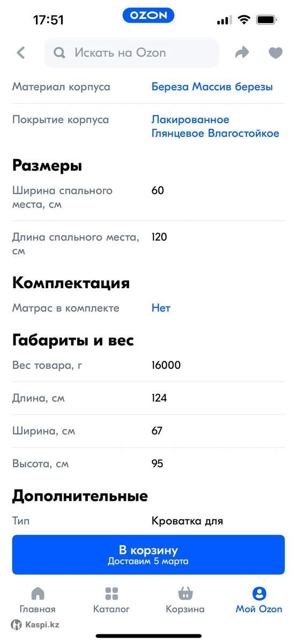Tap the Вес товара 16000 row
The width and height of the screenshot is (297, 644).
148,365
